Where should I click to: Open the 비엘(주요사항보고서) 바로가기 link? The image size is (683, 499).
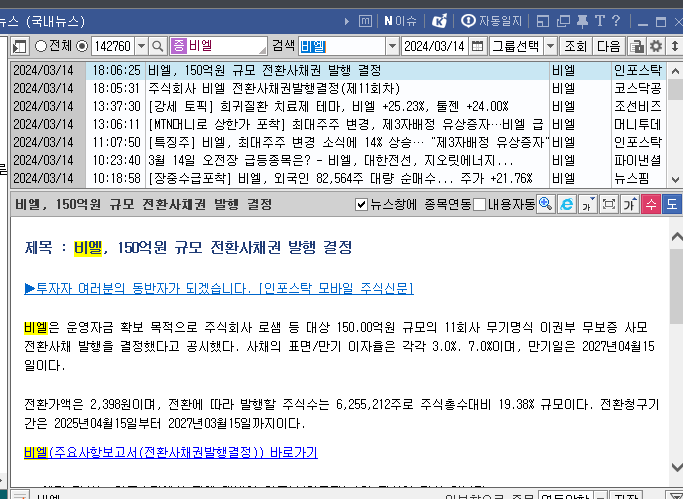tap(171, 452)
